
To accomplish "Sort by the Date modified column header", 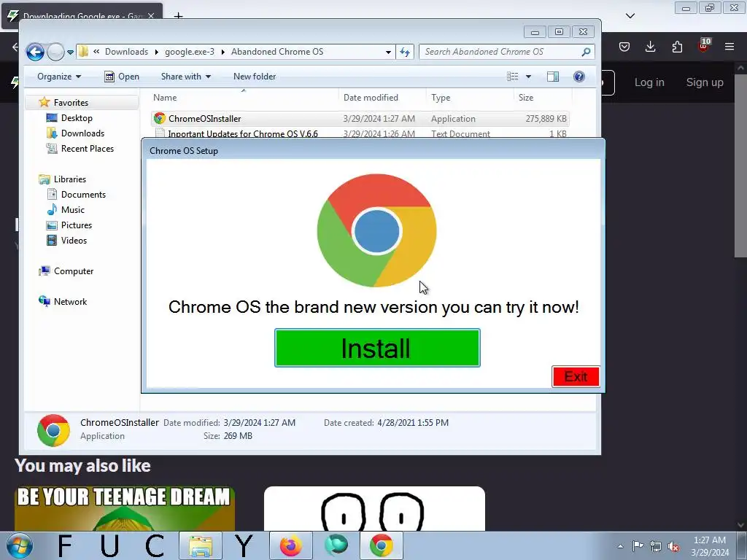I will point(371,97).
